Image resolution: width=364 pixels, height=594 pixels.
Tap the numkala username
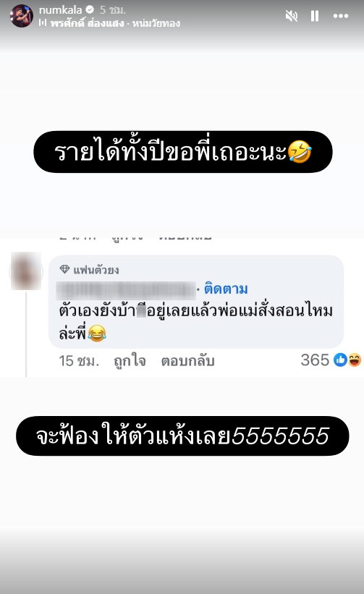click(60, 9)
